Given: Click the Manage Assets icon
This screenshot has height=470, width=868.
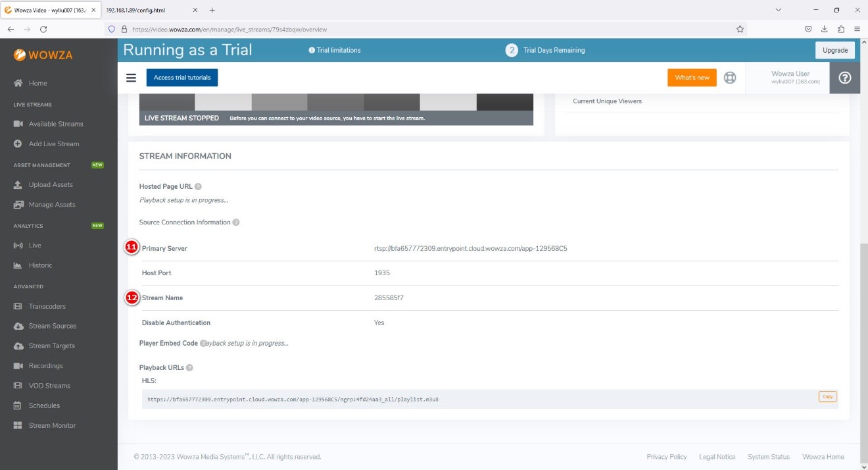Looking at the screenshot, I should click(18, 205).
